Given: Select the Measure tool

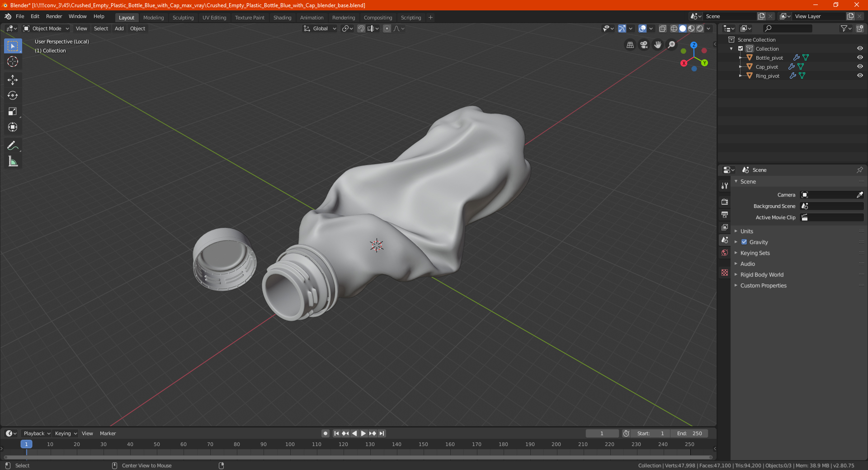Looking at the screenshot, I should click(13, 161).
